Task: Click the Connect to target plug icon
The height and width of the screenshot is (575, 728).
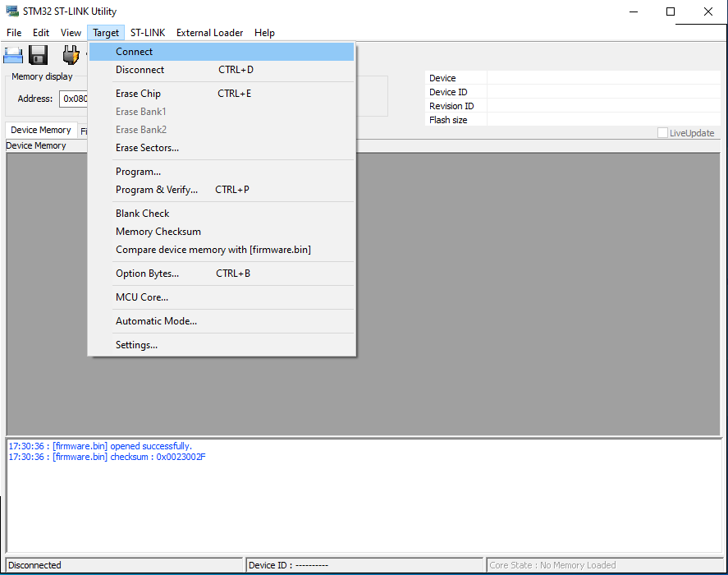Action: click(x=71, y=55)
